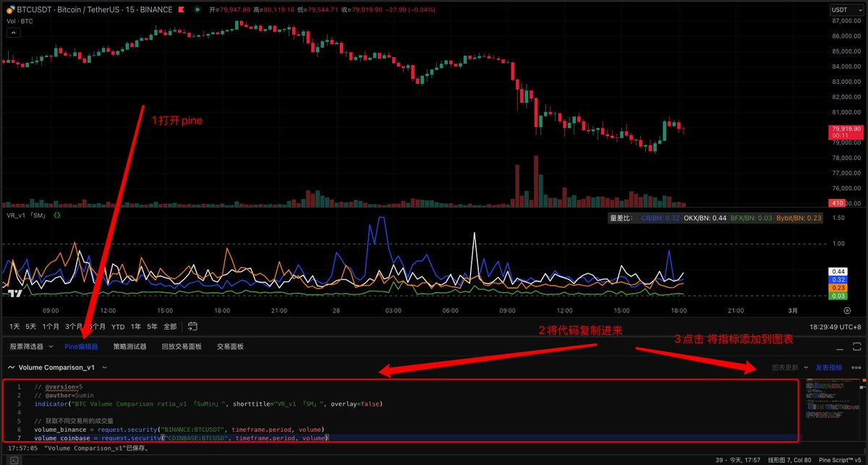This screenshot has height=465, width=868.
Task: Select the YTD time range
Action: 118,326
